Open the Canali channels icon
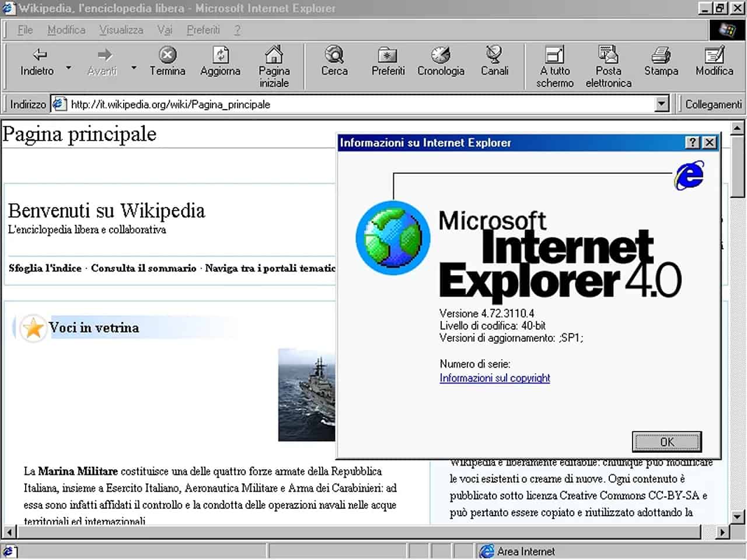Screen dimensions: 747x560 [494, 55]
